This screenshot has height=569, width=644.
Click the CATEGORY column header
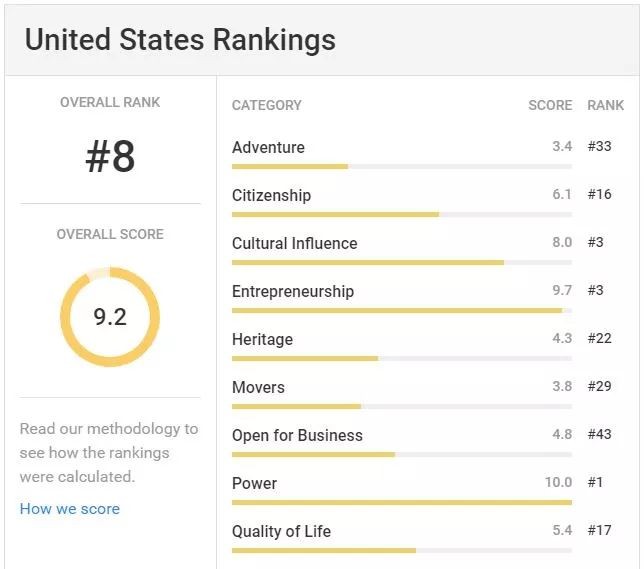[x=266, y=105]
